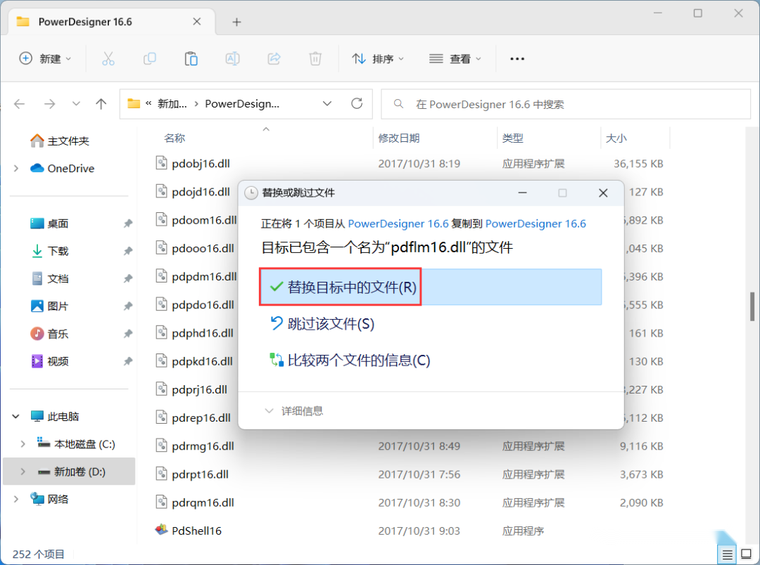Choose 替换目标中的文件(R) option
This screenshot has width=760, height=565.
(x=430, y=287)
